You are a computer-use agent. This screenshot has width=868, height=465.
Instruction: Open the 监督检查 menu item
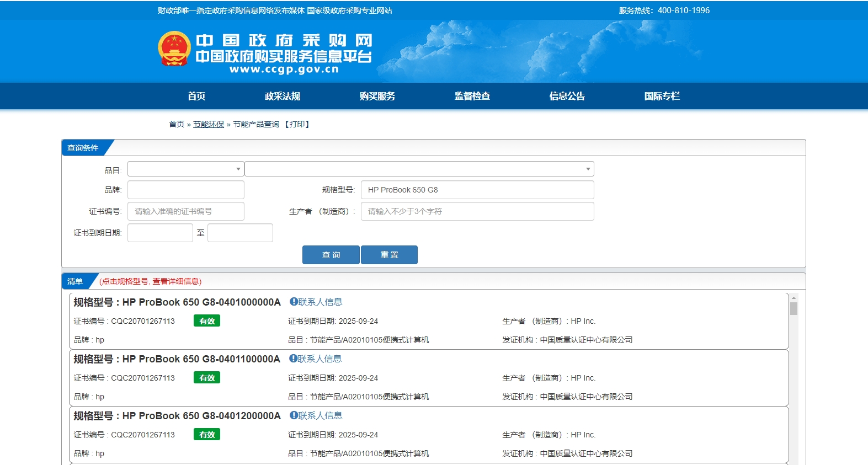[x=472, y=96]
